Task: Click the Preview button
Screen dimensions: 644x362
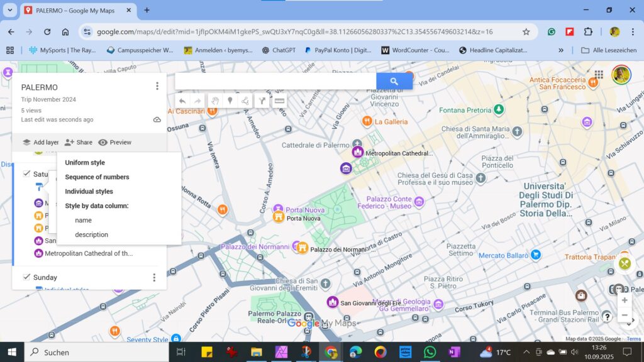Action: tap(115, 142)
